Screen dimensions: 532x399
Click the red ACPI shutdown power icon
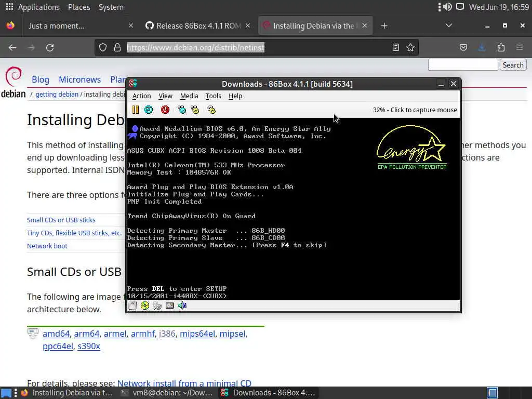[x=165, y=110]
